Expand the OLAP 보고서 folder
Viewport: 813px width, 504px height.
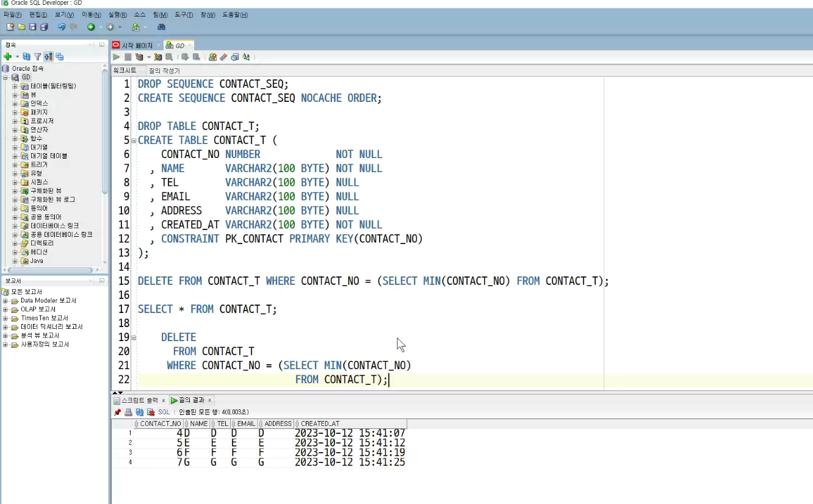coord(5,309)
